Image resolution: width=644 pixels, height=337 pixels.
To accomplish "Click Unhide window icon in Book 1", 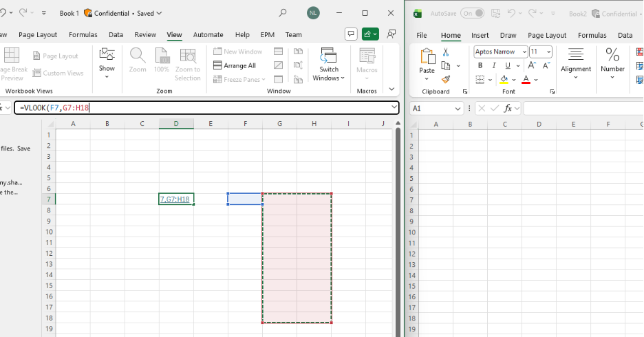I will 279,79.
